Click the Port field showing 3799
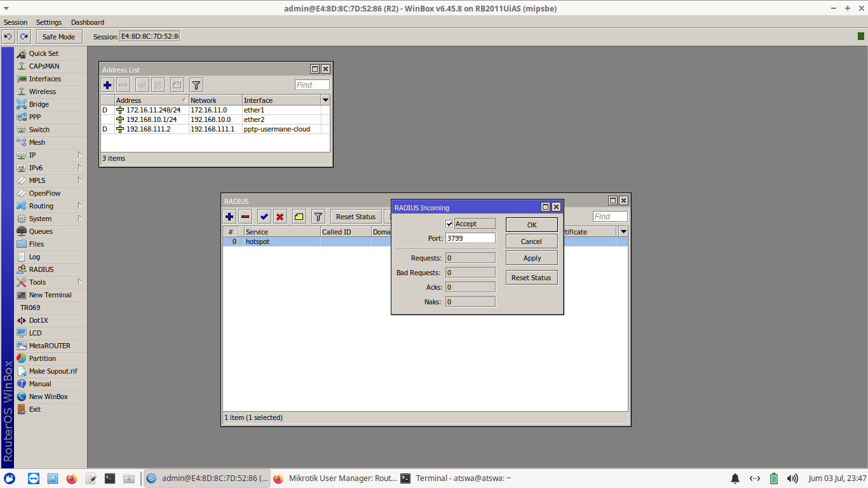Image resolution: width=868 pixels, height=488 pixels. coord(470,238)
